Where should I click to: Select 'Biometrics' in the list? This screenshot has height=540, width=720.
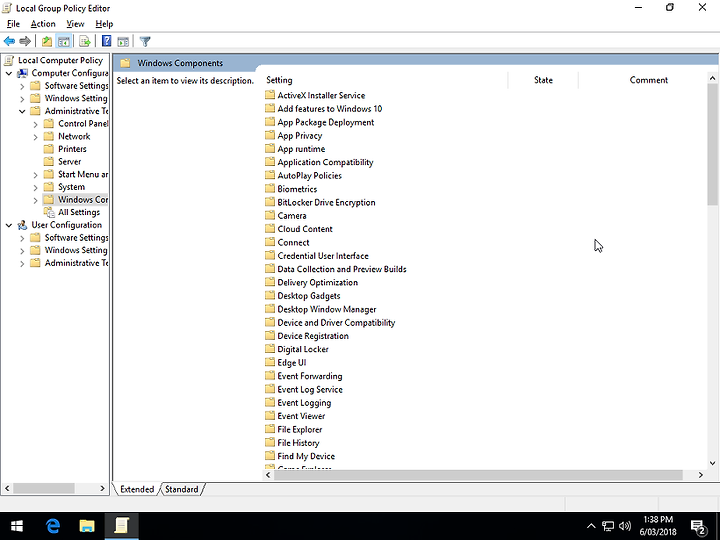pyautogui.click(x=297, y=189)
